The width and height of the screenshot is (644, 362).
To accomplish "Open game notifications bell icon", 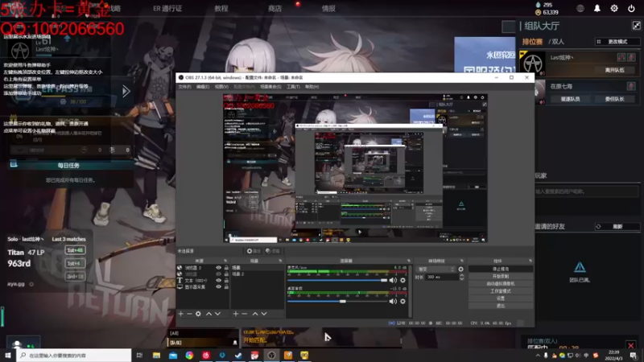I will [597, 8].
